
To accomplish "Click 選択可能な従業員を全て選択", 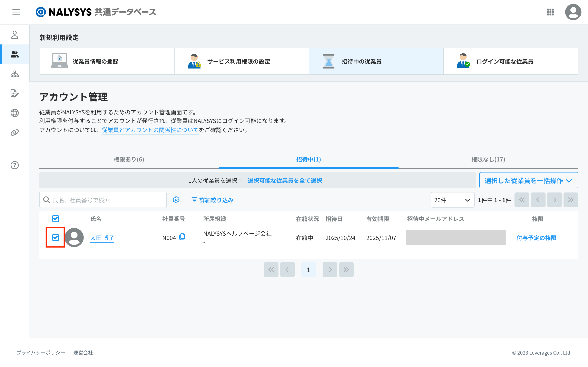I will 285,180.
